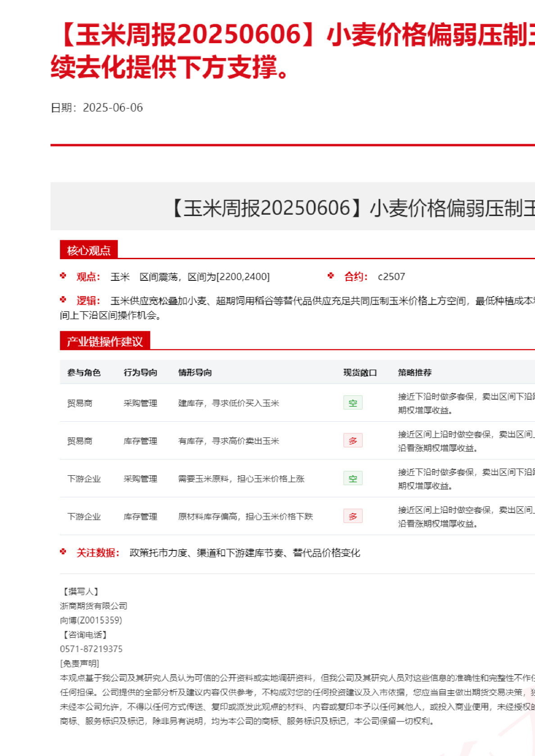Click the red bullet icon beside 逻辑

pos(63,300)
